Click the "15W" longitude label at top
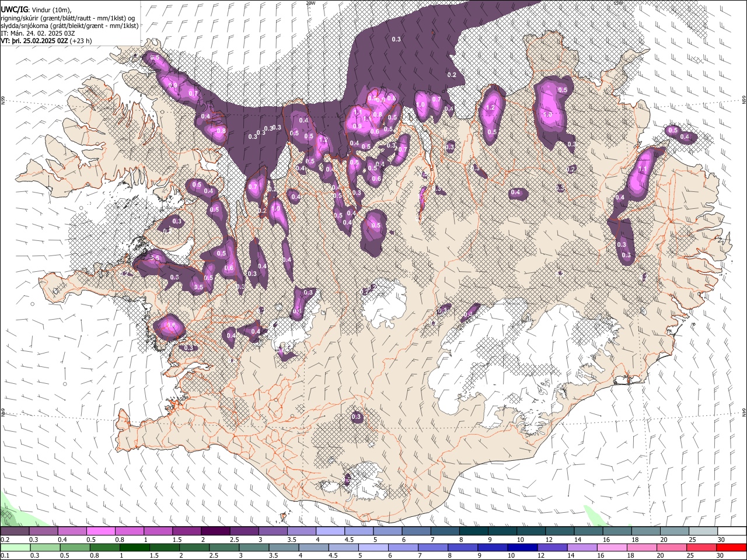 click(x=618, y=3)
